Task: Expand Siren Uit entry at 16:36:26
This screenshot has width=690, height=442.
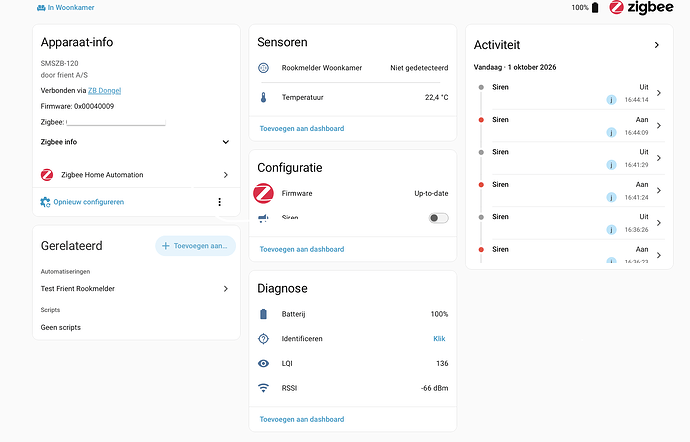Action: (x=659, y=223)
